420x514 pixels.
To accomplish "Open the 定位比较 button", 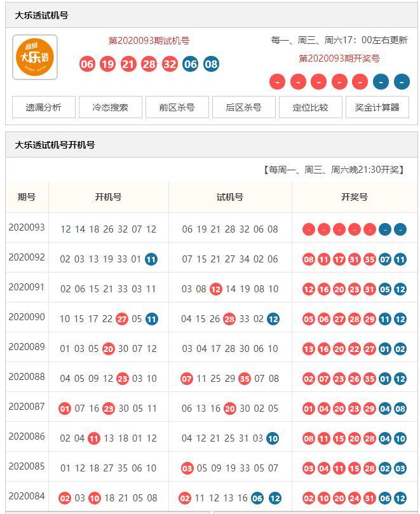I will pos(311,107).
